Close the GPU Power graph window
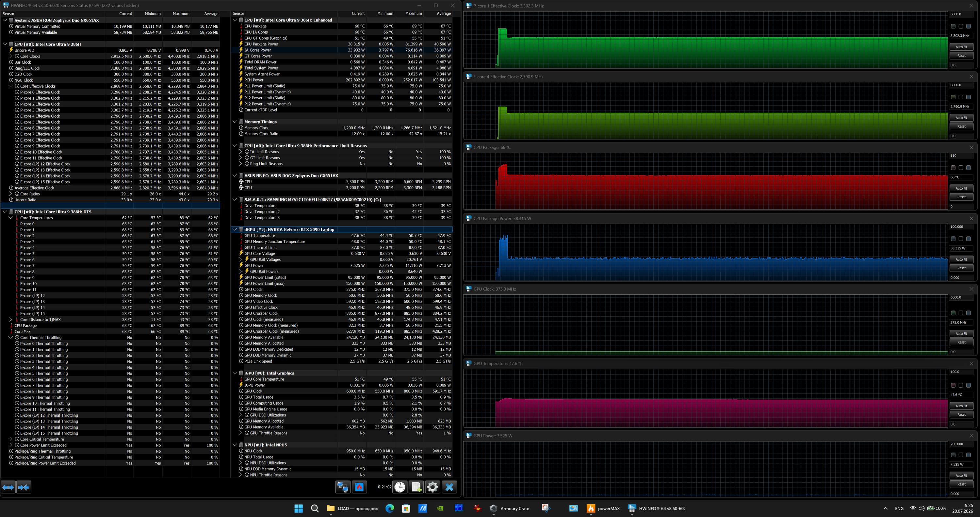This screenshot has width=980, height=517. tap(971, 436)
